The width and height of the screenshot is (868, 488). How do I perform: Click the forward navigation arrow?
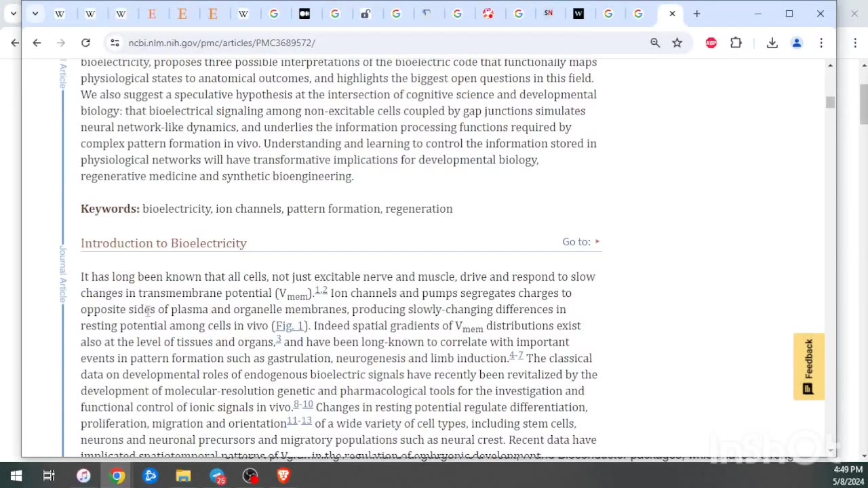point(61,43)
